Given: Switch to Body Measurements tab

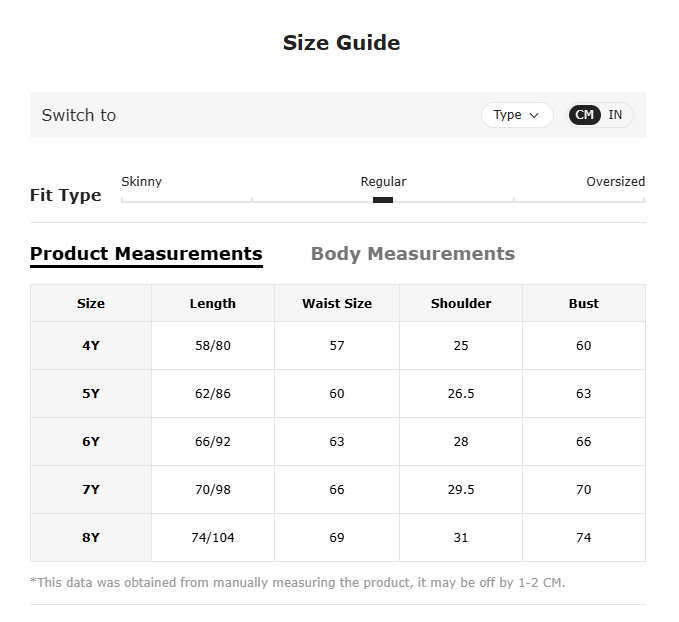Looking at the screenshot, I should tap(413, 253).
